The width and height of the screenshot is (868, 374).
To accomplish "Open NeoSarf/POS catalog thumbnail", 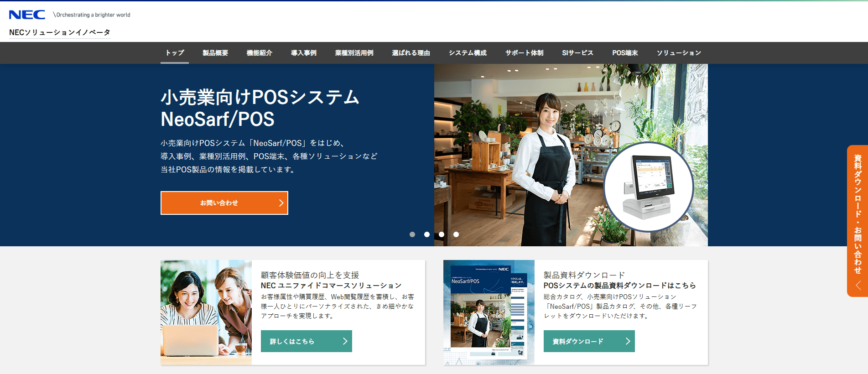I will point(489,312).
